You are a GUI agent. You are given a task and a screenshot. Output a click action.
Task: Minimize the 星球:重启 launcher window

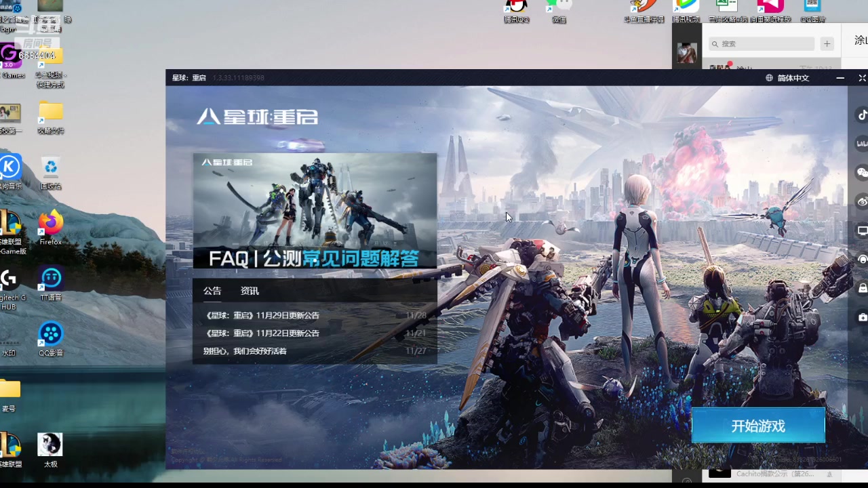pos(840,78)
